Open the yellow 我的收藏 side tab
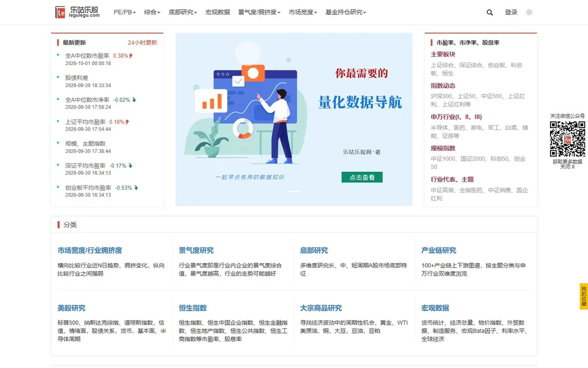The width and height of the screenshot is (588, 368). [584, 296]
